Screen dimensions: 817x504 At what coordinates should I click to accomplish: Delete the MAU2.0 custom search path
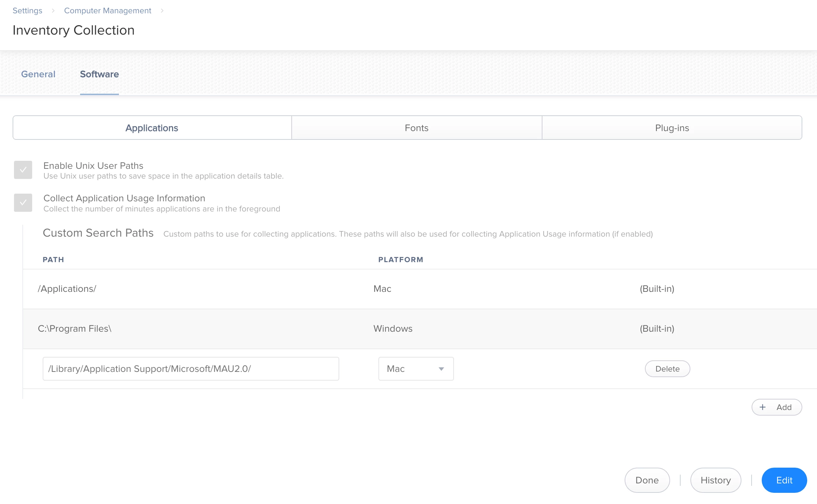[x=667, y=369]
